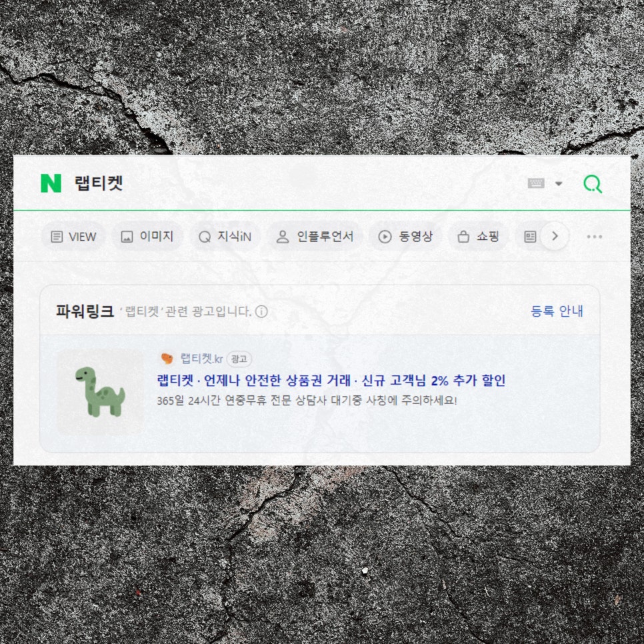Image resolution: width=644 pixels, height=644 pixels.
Task: Open the 랩티켓.kr site URL
Action: [201, 359]
